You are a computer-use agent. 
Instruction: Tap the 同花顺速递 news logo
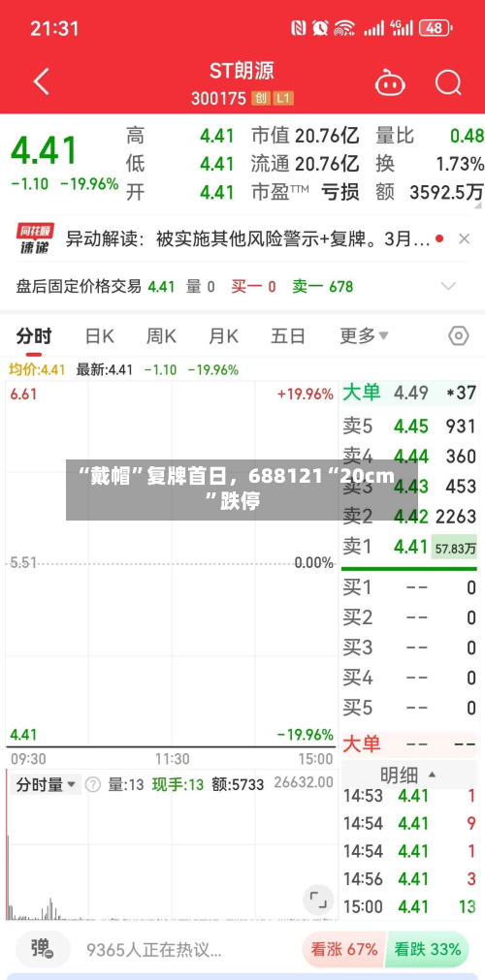pyautogui.click(x=35, y=238)
